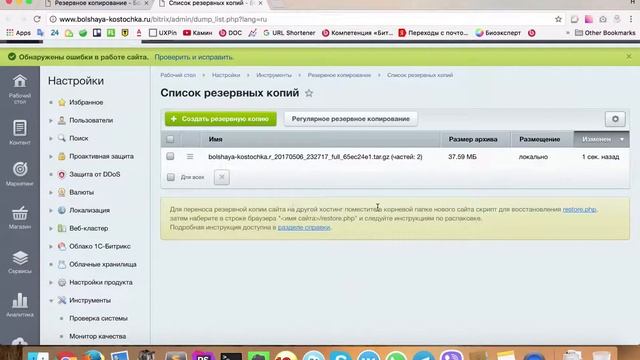The image size is (640, 360).
Task: Open Монитор качества menu item
Action: coord(98,336)
